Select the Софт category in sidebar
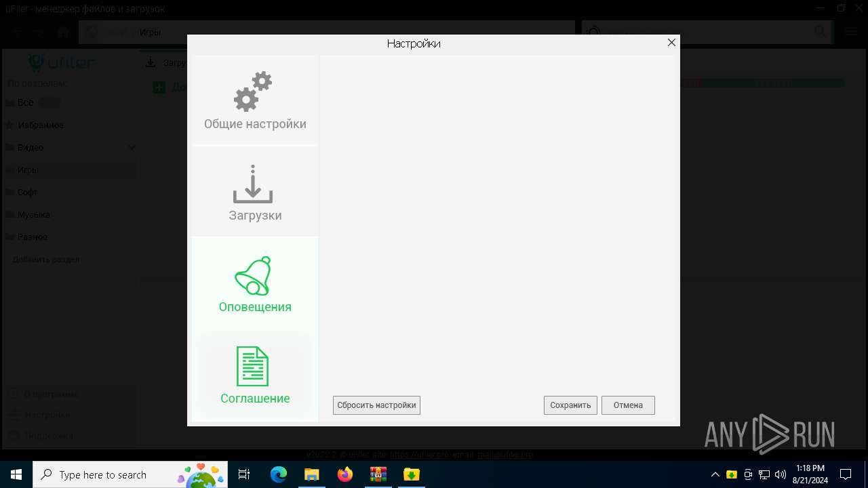This screenshot has height=488, width=868. 69,192
